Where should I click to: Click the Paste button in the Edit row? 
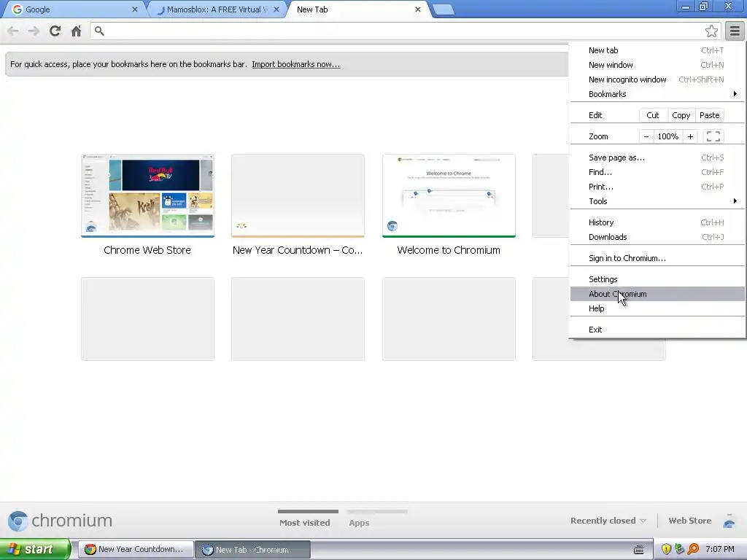pos(709,115)
